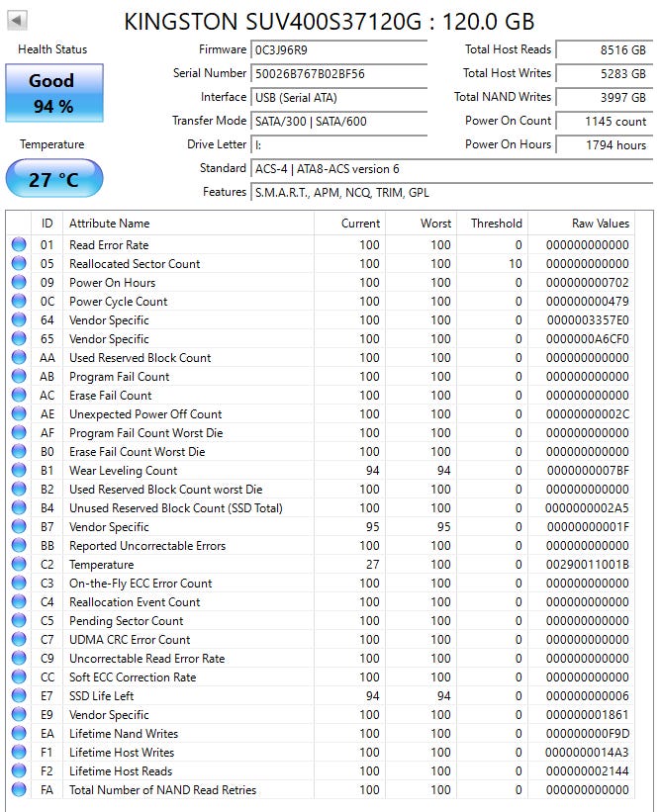Select status icon for Lifetime Host Reads
Screen dimensions: 661x812
(x=19, y=770)
